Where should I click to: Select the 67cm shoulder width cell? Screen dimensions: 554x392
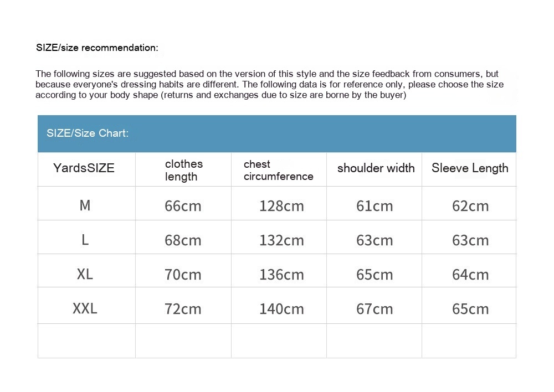click(x=375, y=309)
